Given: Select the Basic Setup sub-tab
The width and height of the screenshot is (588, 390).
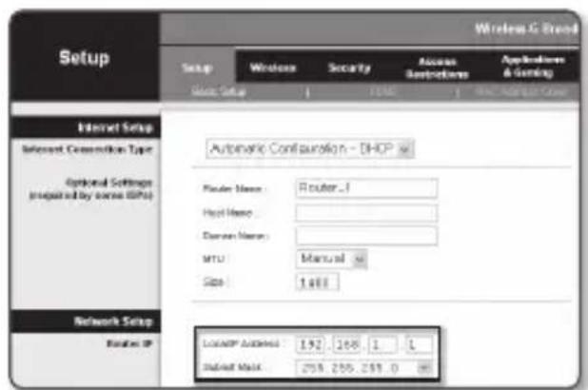Looking at the screenshot, I should [218, 92].
